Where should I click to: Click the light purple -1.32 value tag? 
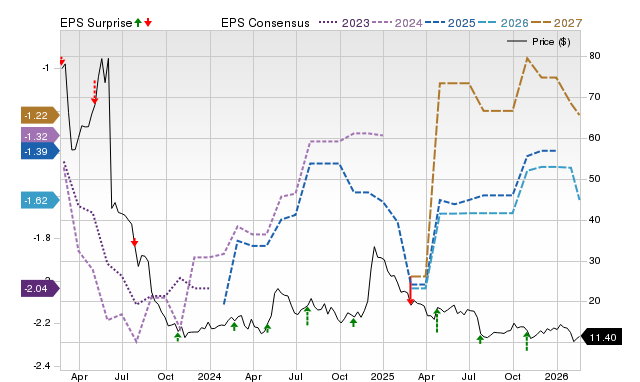tap(40, 136)
